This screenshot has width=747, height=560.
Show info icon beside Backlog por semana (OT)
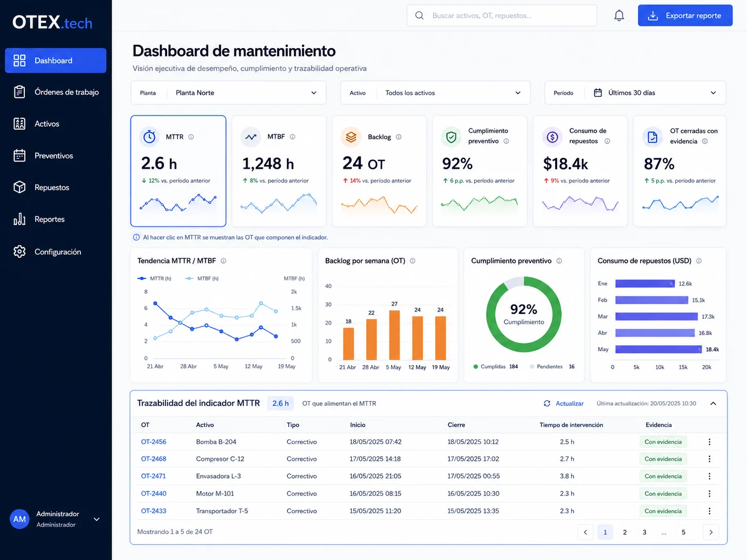tap(413, 261)
